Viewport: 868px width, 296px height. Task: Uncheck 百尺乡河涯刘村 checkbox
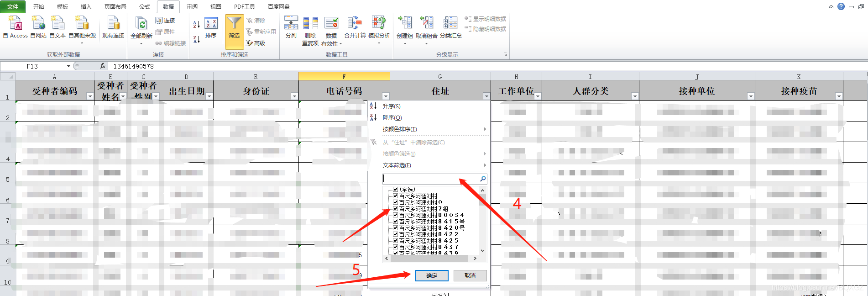coord(395,196)
